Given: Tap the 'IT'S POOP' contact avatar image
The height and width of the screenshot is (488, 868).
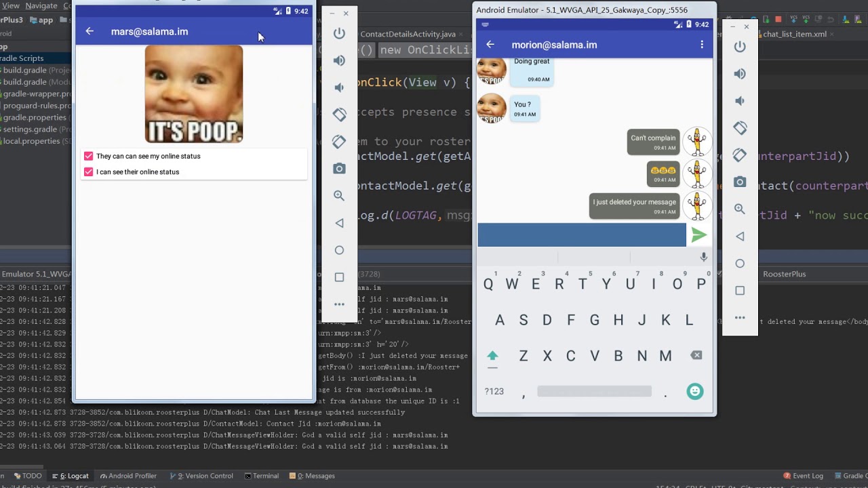Looking at the screenshot, I should (194, 94).
